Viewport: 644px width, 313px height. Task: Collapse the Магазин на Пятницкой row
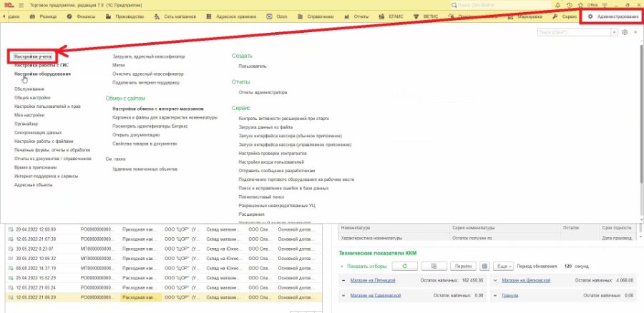[343, 281]
